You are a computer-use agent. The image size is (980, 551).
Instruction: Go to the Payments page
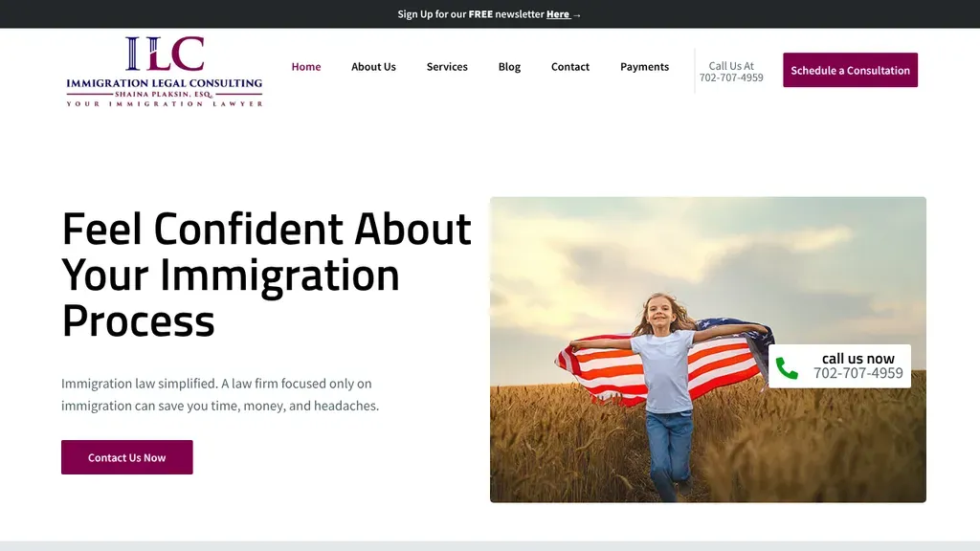coord(644,67)
